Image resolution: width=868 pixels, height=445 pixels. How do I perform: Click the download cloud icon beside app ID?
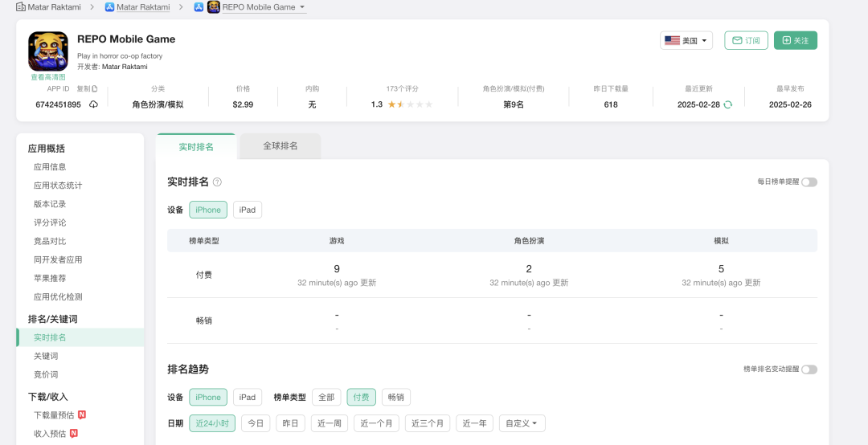coord(93,104)
